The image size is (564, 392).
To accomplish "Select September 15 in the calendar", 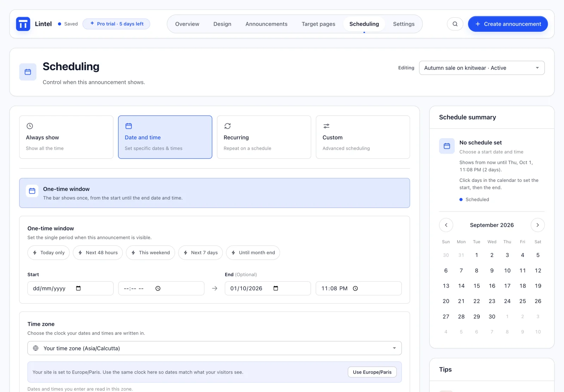I will click(x=477, y=286).
